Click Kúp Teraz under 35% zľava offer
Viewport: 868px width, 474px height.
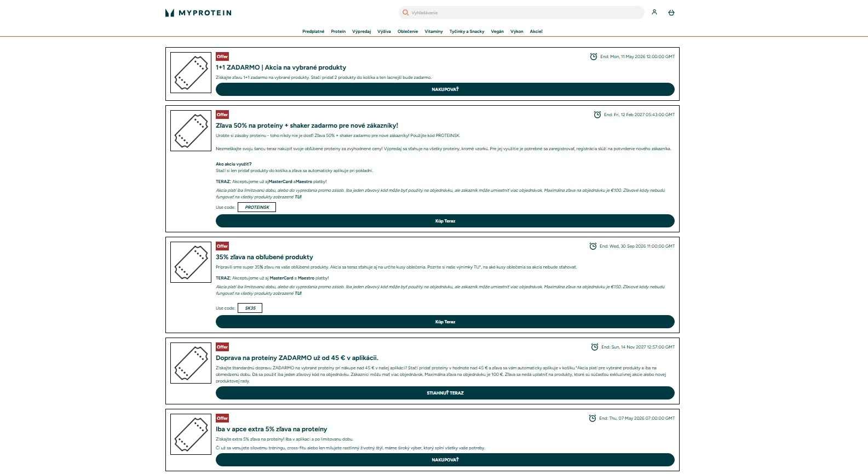445,322
